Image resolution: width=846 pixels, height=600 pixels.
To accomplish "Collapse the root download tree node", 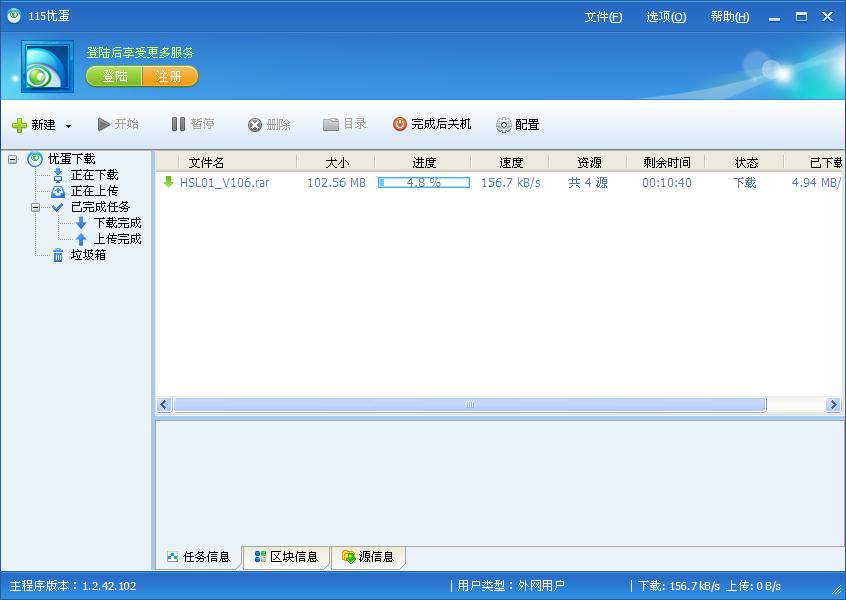I will (x=13, y=159).
